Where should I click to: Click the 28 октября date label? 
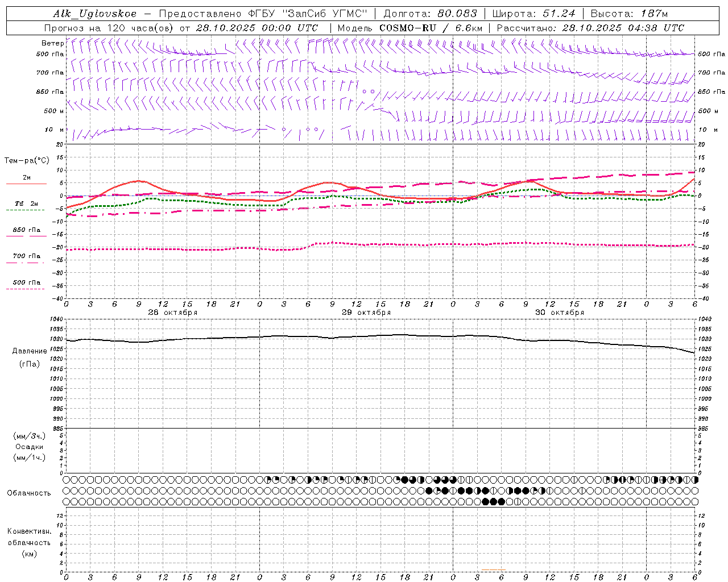point(173,313)
